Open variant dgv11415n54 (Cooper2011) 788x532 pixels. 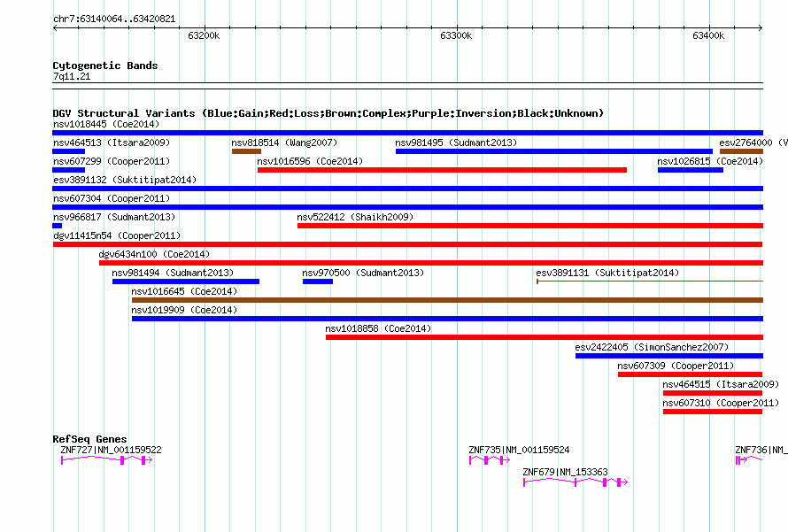pyautogui.click(x=407, y=244)
